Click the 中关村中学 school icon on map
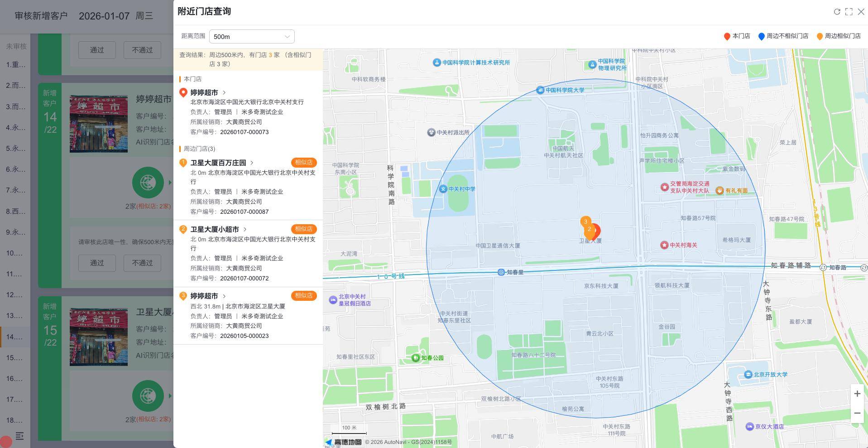Viewport: 868px width, 448px height. [443, 189]
